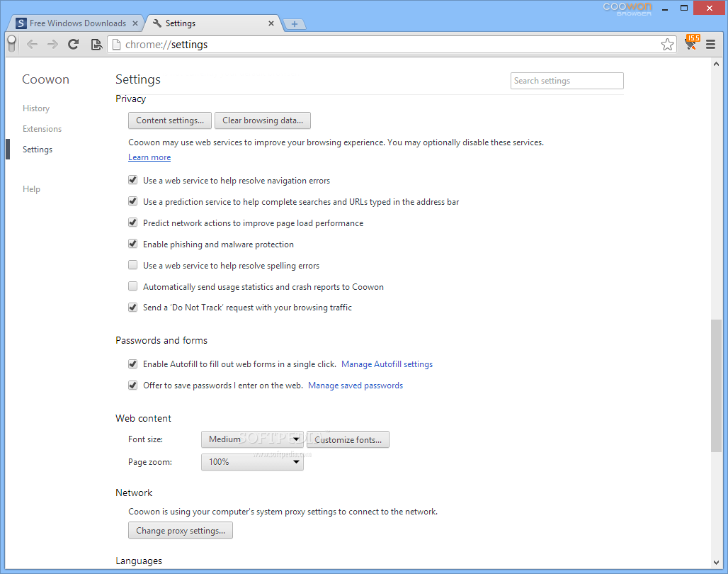Click the key icon left of back arrow

12,44
